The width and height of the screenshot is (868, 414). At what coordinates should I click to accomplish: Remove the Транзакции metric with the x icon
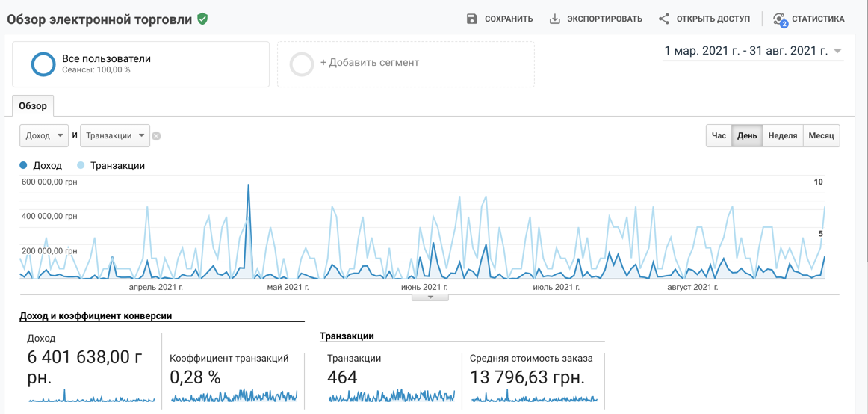point(156,135)
